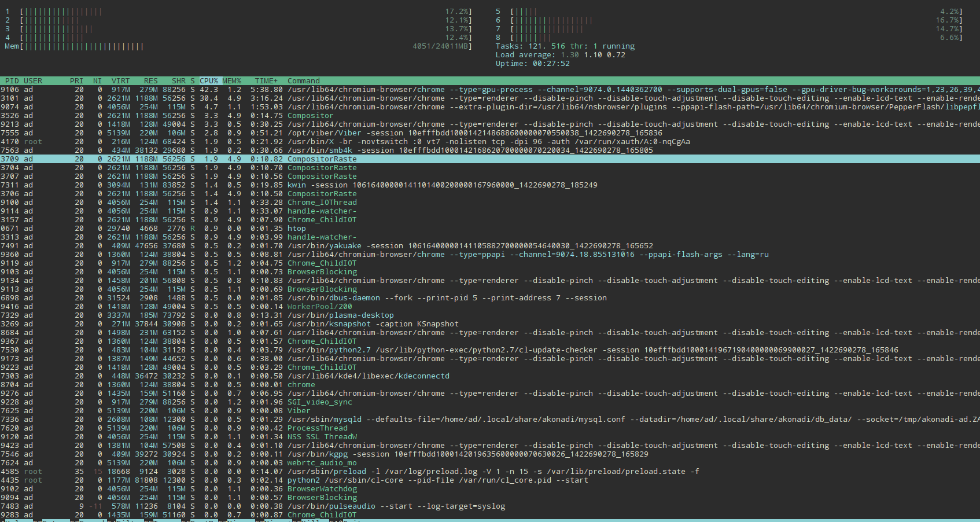Sort by VIRT memory column header
This screenshot has height=522, width=980.
[x=121, y=81]
